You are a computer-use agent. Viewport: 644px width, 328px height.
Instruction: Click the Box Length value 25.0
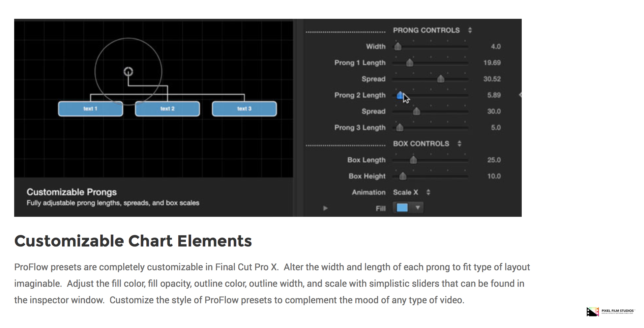click(494, 160)
